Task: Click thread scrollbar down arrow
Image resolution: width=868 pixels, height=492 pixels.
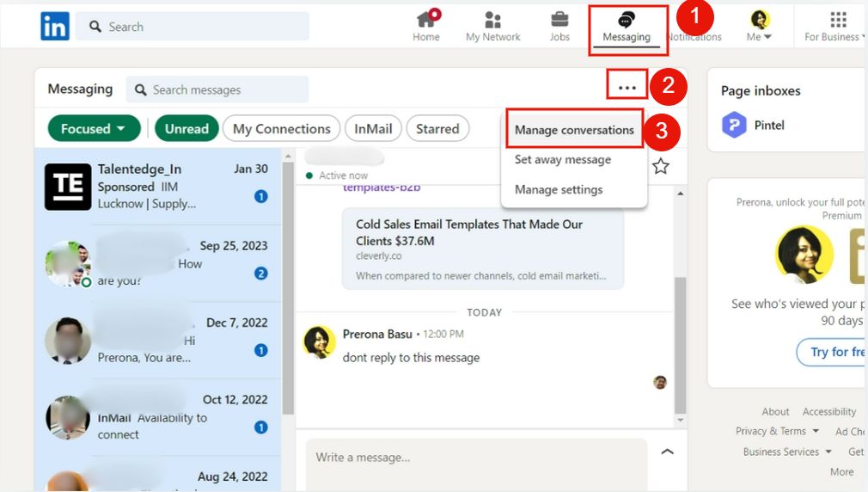Action: (681, 421)
